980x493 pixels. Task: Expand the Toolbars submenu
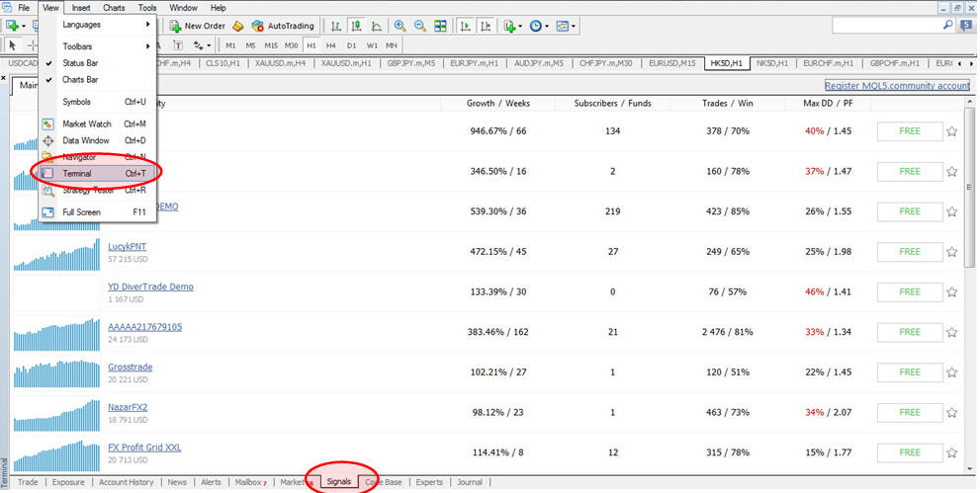[98, 46]
